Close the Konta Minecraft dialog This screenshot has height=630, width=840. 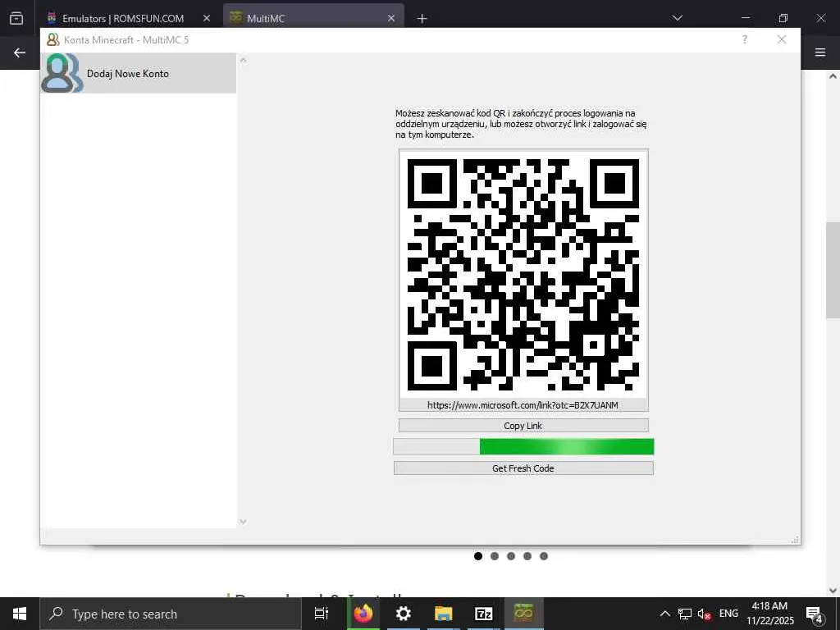tap(782, 39)
